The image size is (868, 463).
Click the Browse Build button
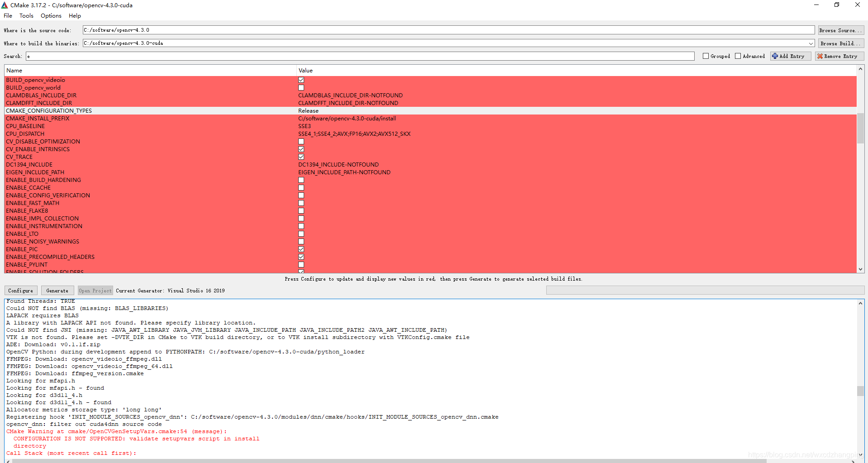(841, 43)
